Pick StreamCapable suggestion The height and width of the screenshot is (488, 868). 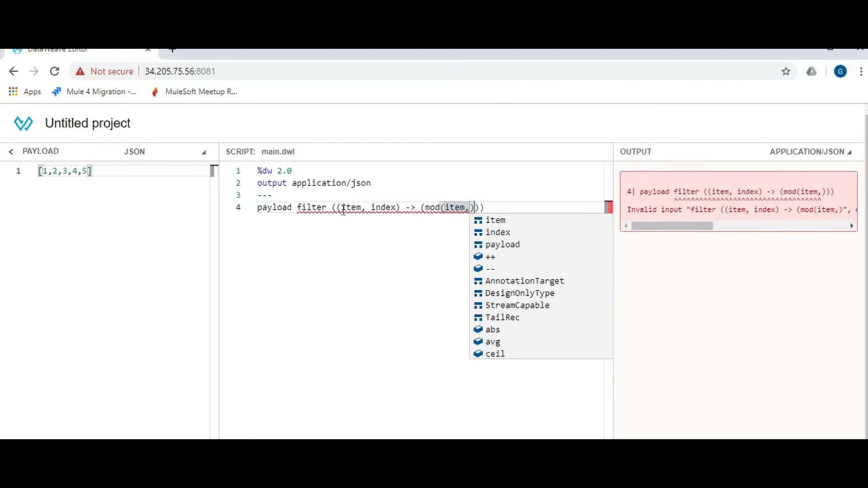click(540, 306)
